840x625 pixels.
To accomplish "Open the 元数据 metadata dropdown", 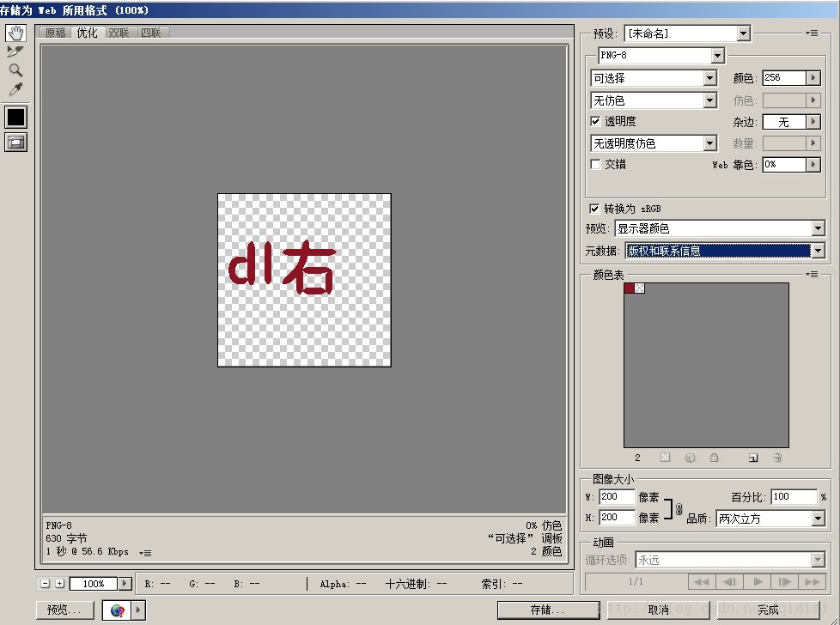I will point(818,250).
